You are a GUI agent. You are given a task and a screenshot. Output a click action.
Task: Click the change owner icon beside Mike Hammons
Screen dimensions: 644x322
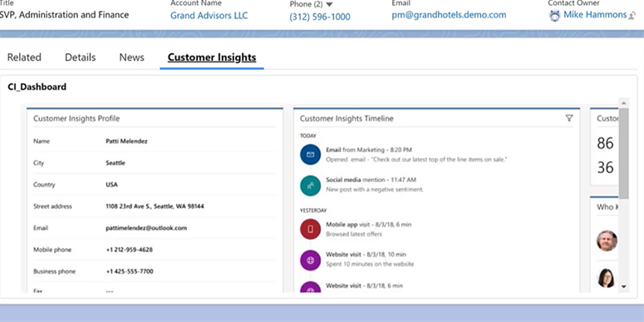click(x=632, y=16)
